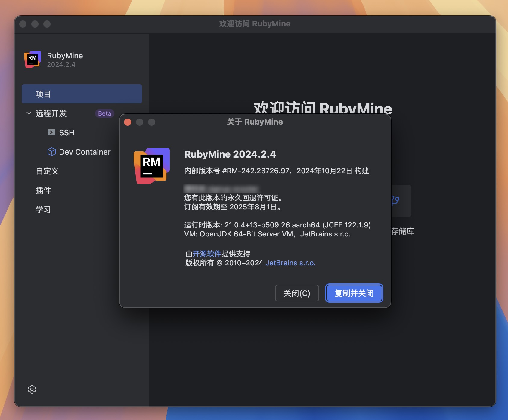Screen dimensions: 508x420
Task: Switch to the 学习 tab
Action: pos(43,210)
